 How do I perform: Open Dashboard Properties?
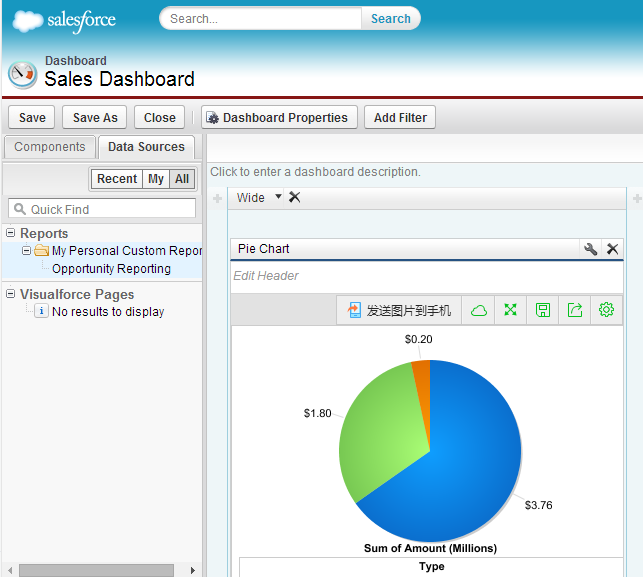tap(279, 118)
